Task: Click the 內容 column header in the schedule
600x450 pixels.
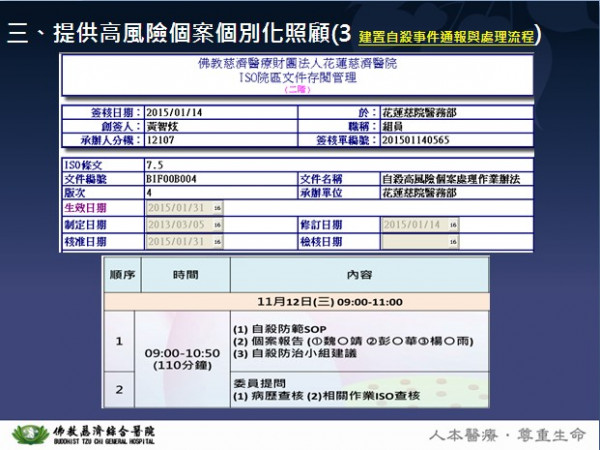Action: (x=359, y=273)
